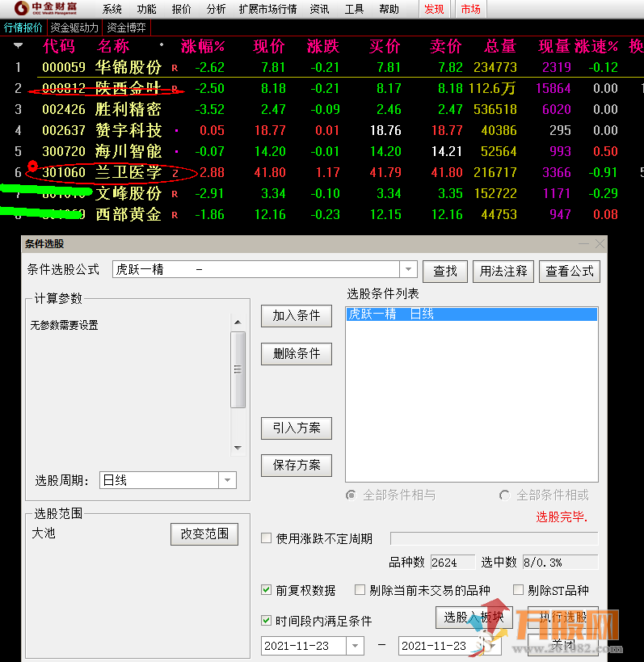Uncheck 时间段内满足条件 checkbox
The image size is (644, 662).
(x=267, y=620)
